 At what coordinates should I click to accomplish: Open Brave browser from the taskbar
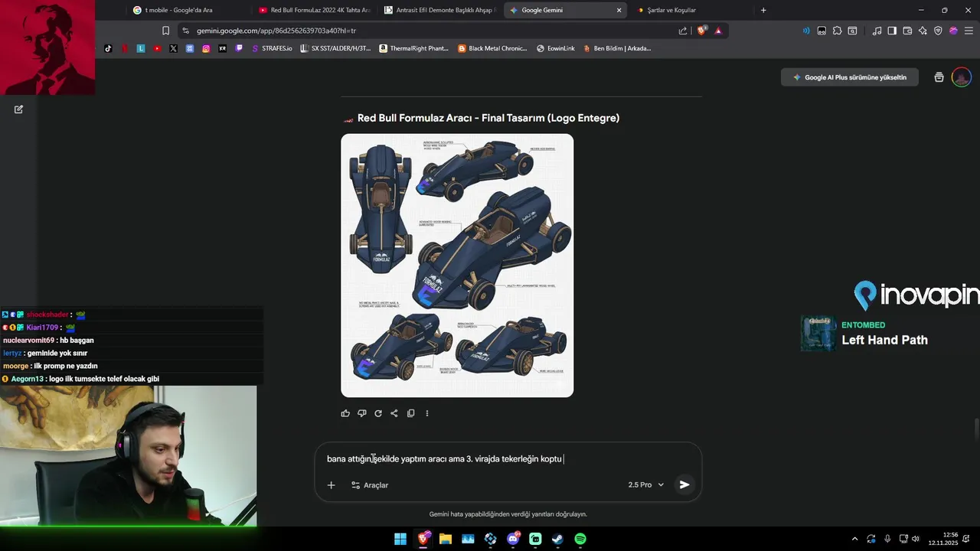(423, 539)
